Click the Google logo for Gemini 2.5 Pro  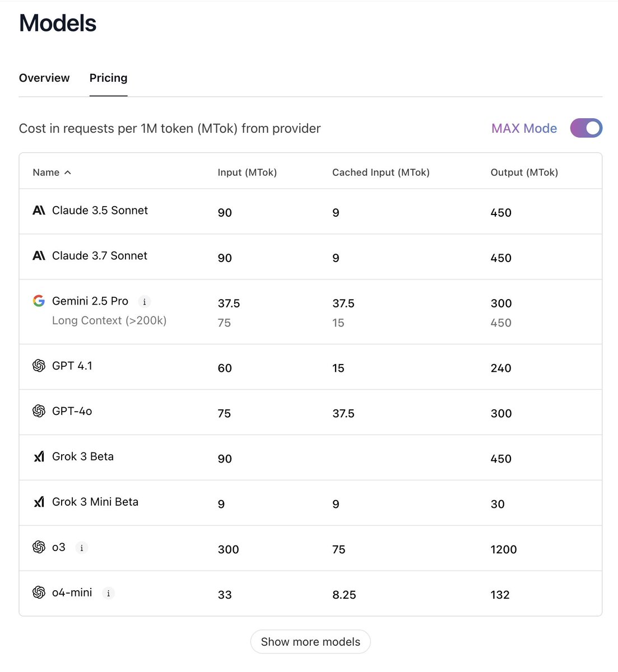pyautogui.click(x=39, y=301)
